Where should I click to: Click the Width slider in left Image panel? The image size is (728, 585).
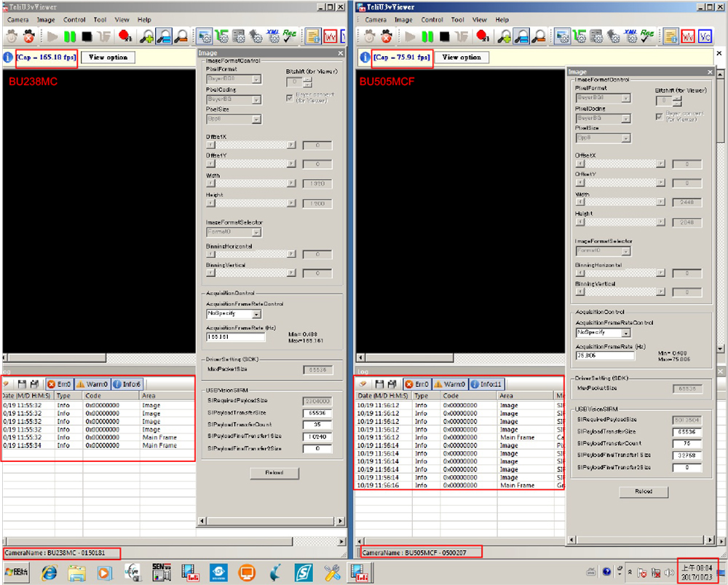coord(251,184)
